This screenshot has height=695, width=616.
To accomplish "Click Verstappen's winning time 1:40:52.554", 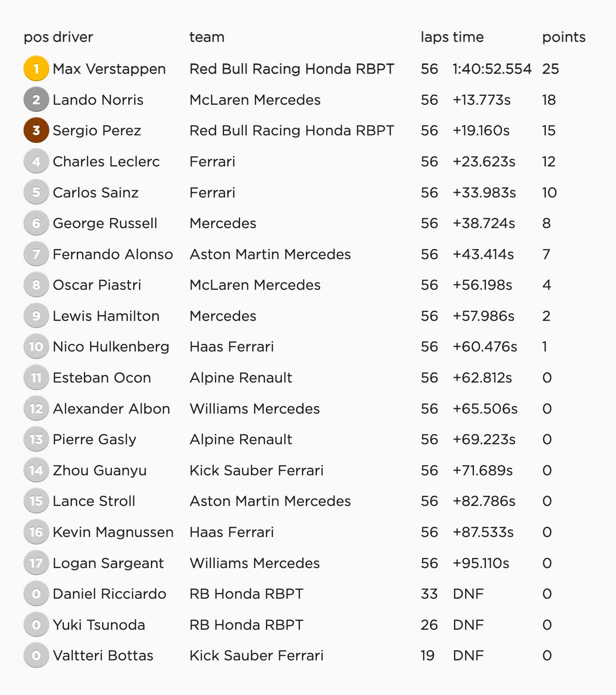I will 492,69.
